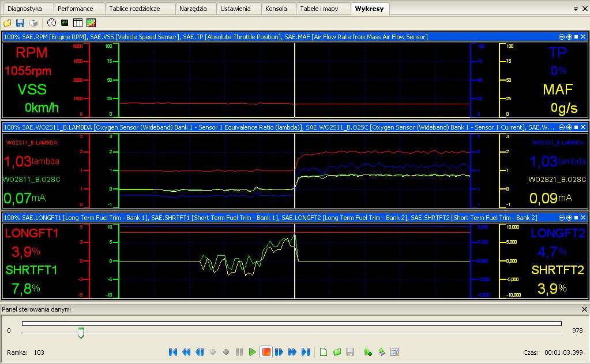This screenshot has width=590, height=364.
Task: Click the colored heat map icon
Action: [91, 23]
